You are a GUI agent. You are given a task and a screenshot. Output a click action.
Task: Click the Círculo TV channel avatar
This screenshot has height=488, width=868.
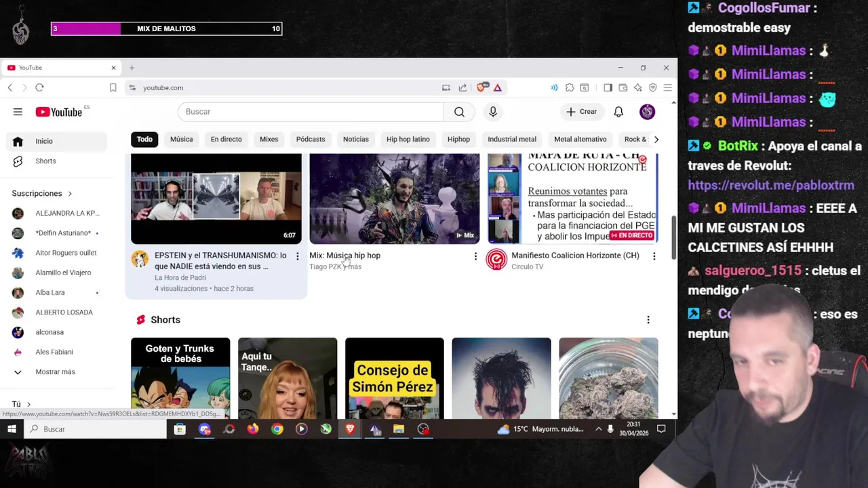point(496,259)
